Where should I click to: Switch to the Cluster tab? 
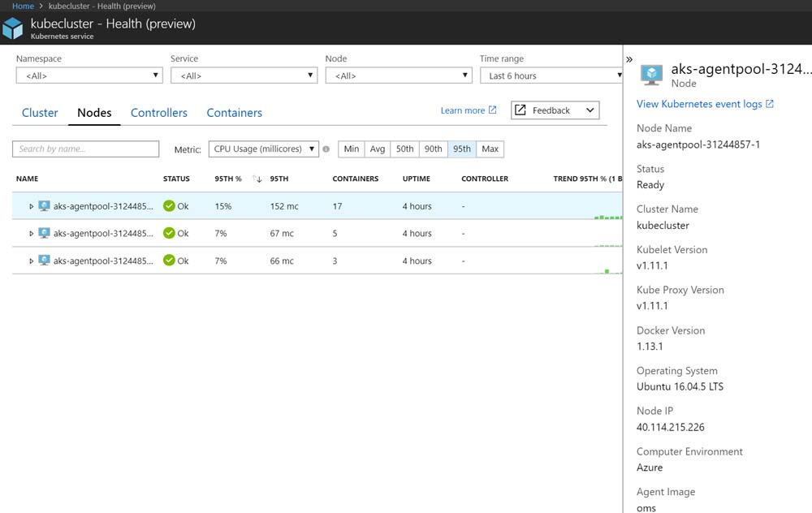coord(40,113)
